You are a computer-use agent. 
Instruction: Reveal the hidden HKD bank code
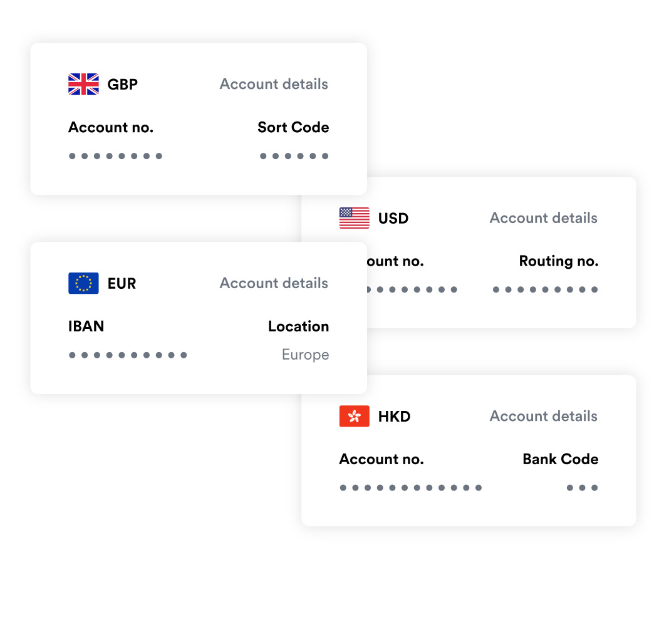coord(582,487)
